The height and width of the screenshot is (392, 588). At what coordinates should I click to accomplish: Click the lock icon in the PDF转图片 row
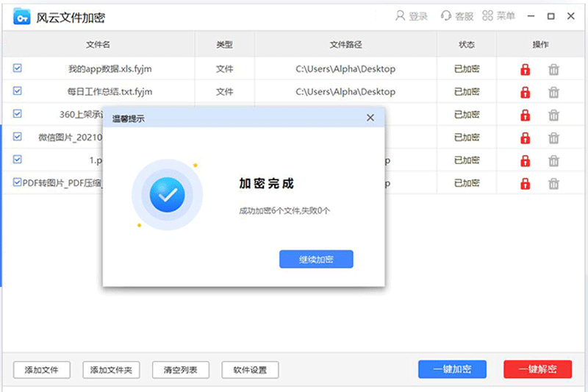[525, 183]
